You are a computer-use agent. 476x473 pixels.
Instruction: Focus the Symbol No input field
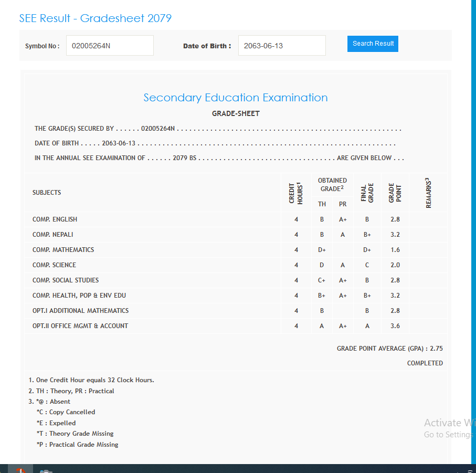110,46
